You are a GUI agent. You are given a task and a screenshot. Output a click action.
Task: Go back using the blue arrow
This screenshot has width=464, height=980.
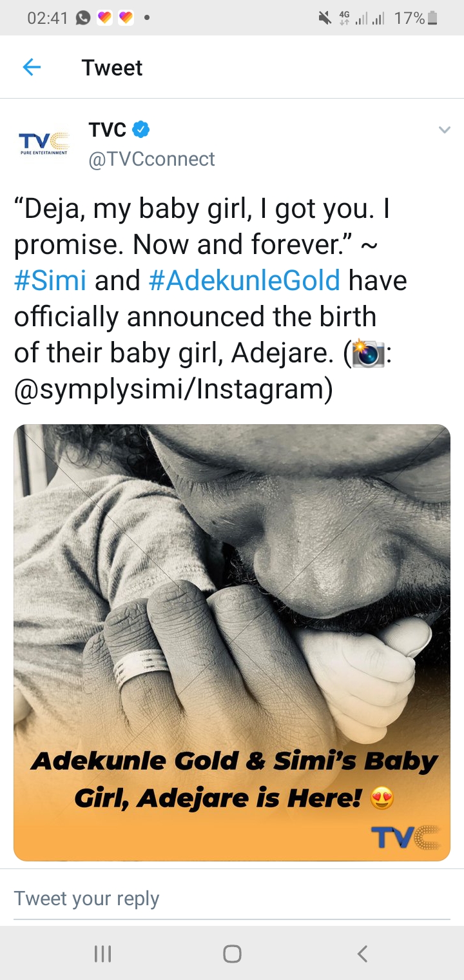[32, 67]
